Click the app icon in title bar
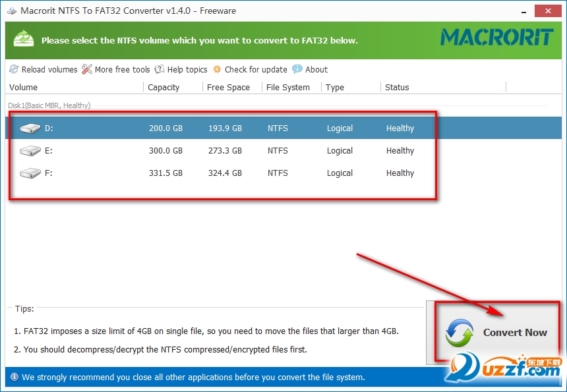 click(x=12, y=11)
